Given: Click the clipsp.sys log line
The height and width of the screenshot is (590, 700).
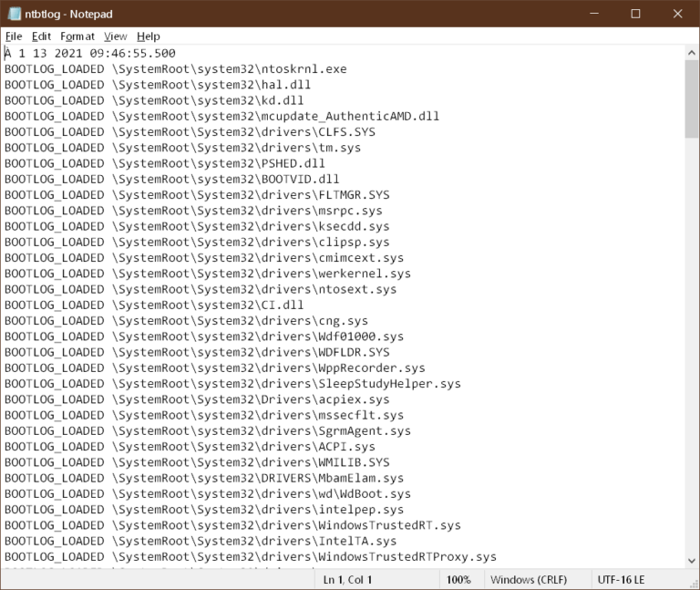Looking at the screenshot, I should (197, 242).
